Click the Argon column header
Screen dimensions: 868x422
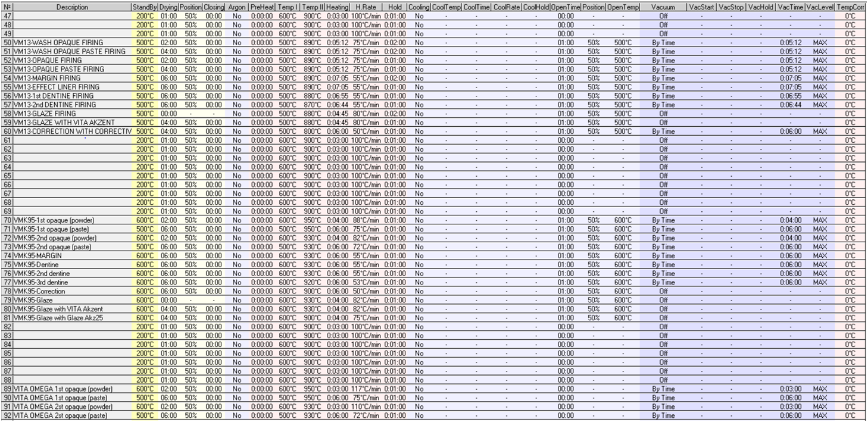coord(237,7)
